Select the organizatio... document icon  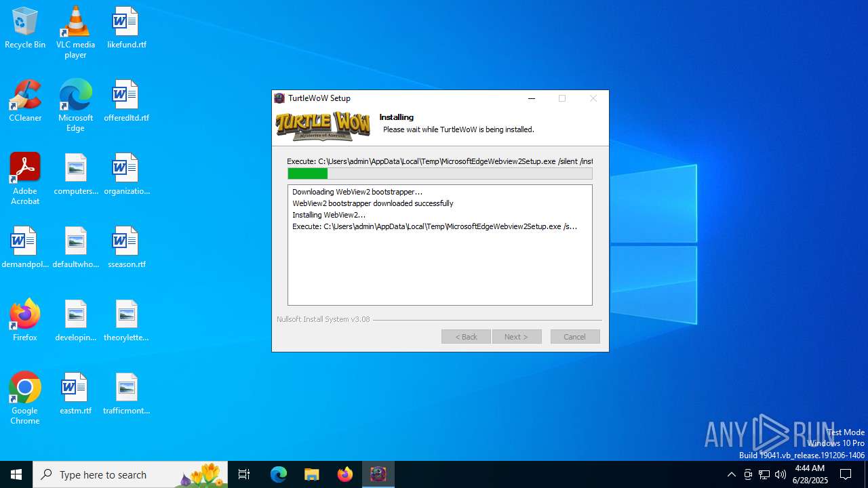(126, 175)
